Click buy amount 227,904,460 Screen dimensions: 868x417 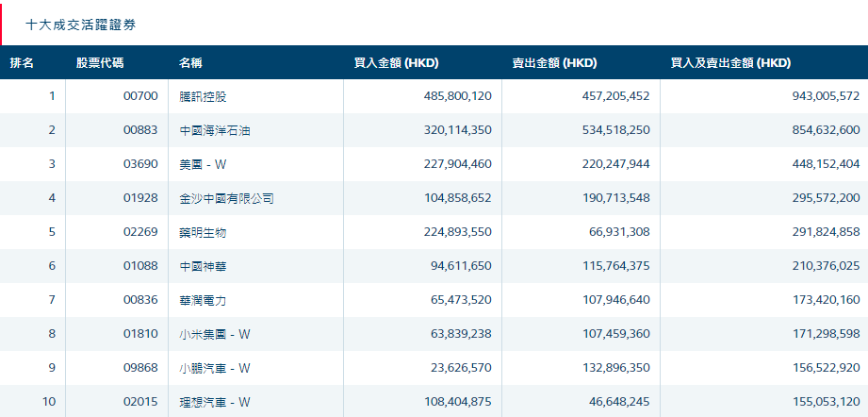(458, 164)
